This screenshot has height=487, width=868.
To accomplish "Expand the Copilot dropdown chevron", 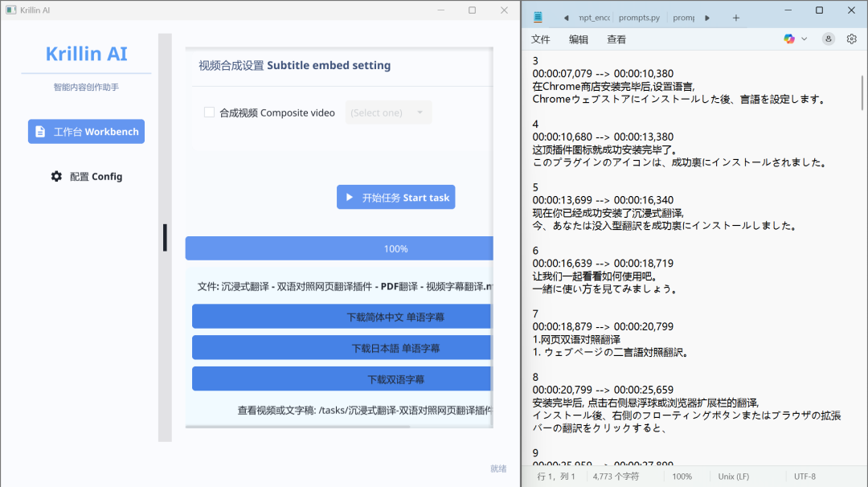I will [805, 39].
